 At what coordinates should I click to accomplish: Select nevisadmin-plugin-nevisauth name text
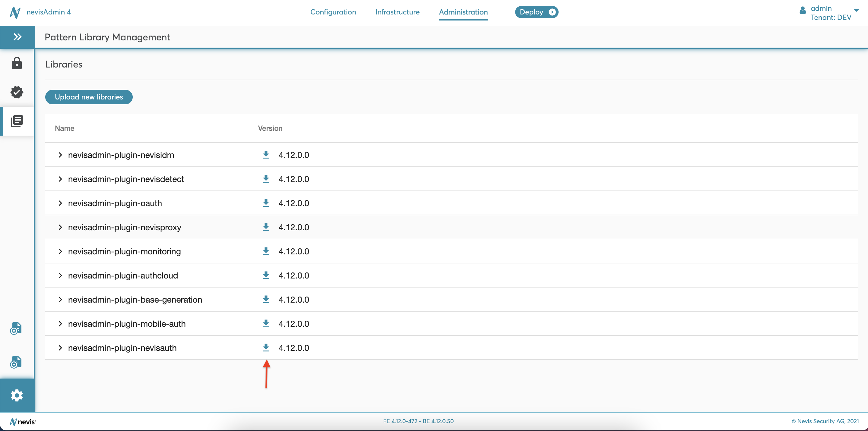coord(122,348)
